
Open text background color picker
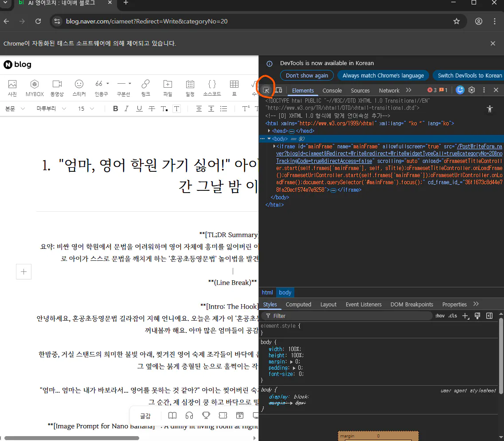176,109
